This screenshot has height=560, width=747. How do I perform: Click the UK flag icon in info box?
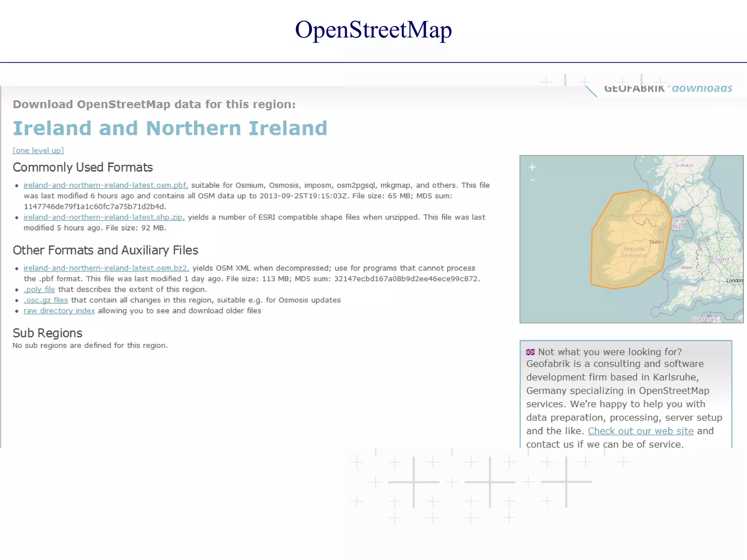[530, 352]
